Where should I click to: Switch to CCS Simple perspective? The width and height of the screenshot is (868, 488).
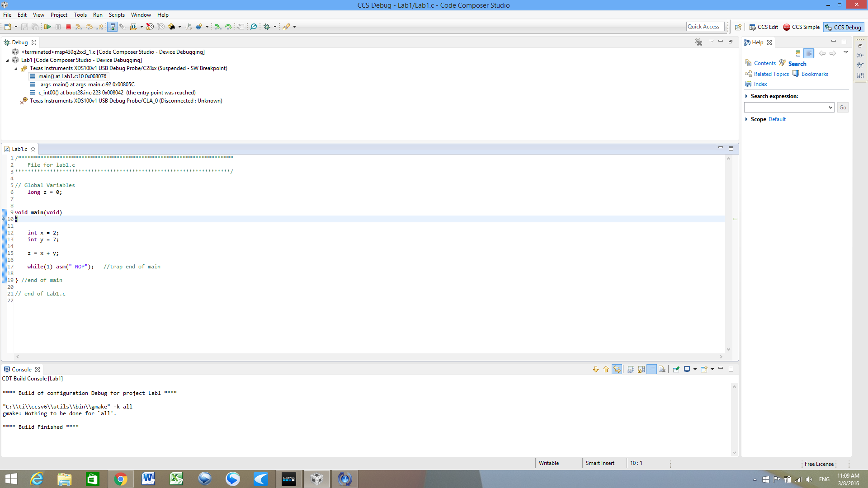tap(801, 27)
